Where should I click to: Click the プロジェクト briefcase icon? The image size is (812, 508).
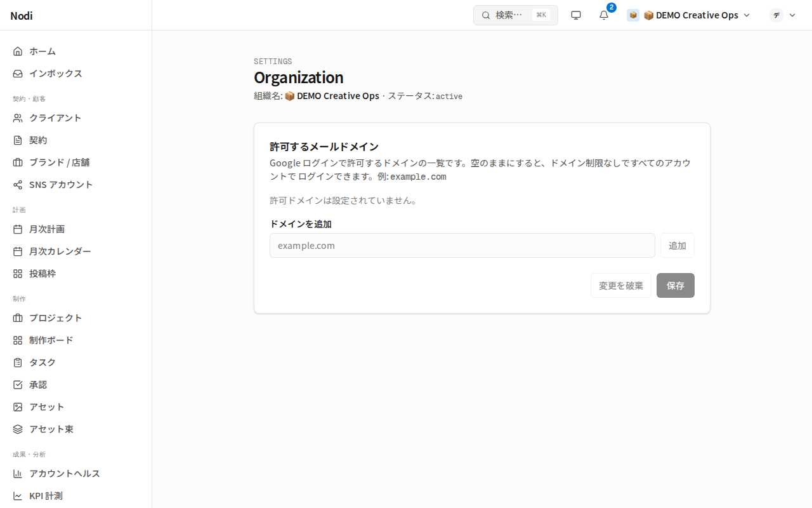(18, 318)
